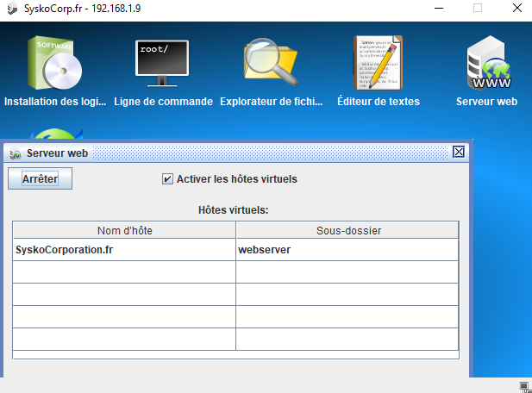Click the Serveur web window title bar
Image resolution: width=532 pixels, height=393 pixels.
click(x=259, y=153)
